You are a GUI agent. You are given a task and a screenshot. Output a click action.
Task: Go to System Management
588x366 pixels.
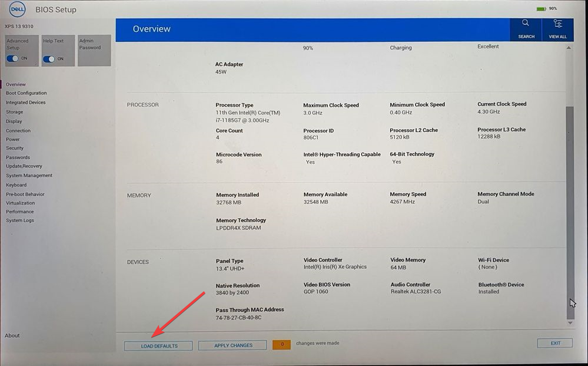pos(29,176)
